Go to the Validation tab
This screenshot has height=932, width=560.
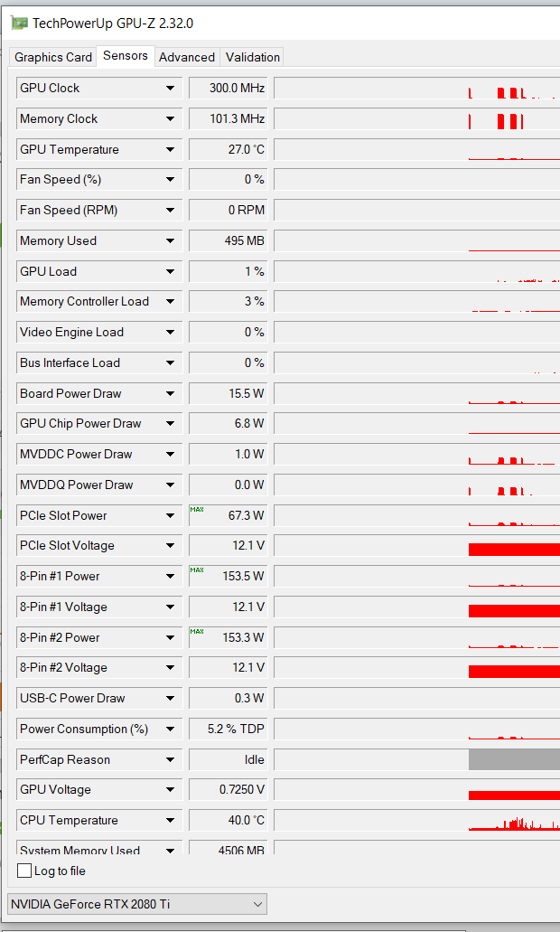point(252,57)
